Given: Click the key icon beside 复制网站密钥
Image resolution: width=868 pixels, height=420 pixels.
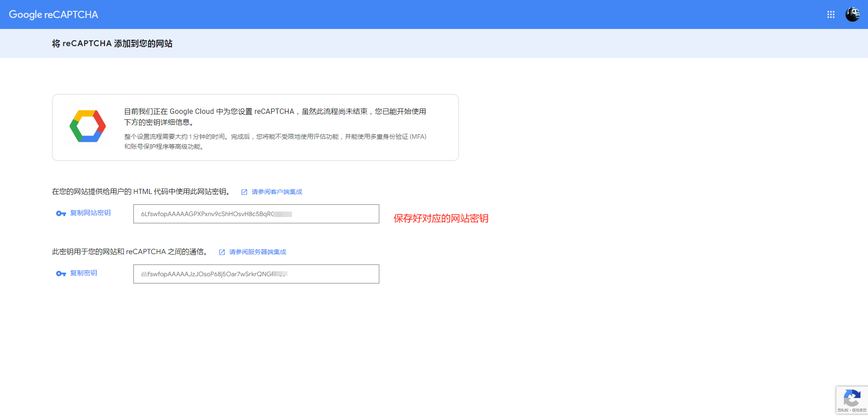Looking at the screenshot, I should coord(61,213).
